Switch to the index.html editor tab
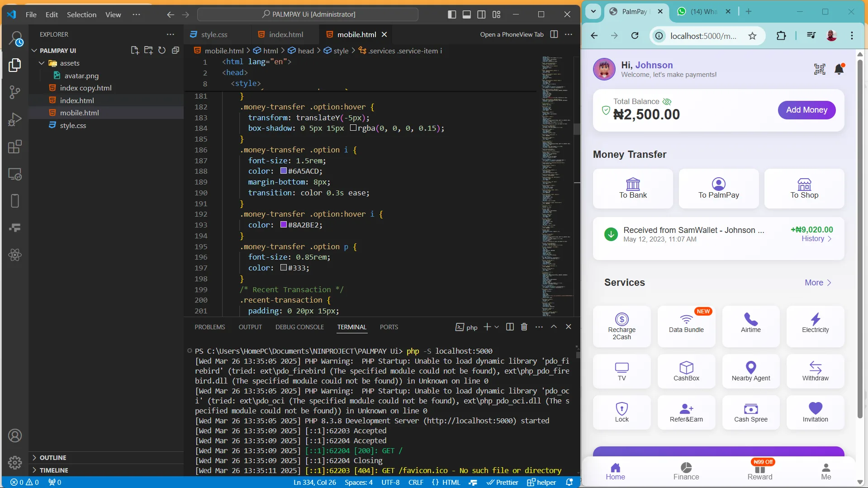The image size is (868, 488). point(286,34)
